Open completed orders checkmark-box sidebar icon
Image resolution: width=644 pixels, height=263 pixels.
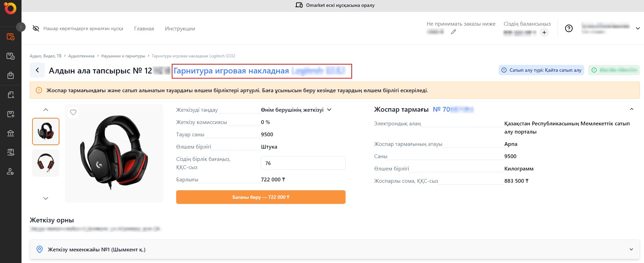pyautogui.click(x=11, y=56)
